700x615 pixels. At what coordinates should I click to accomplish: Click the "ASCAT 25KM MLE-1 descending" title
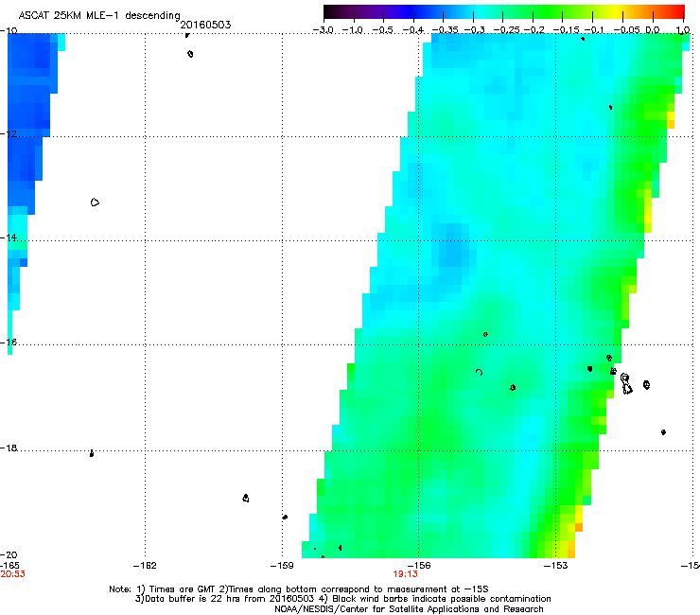click(99, 16)
